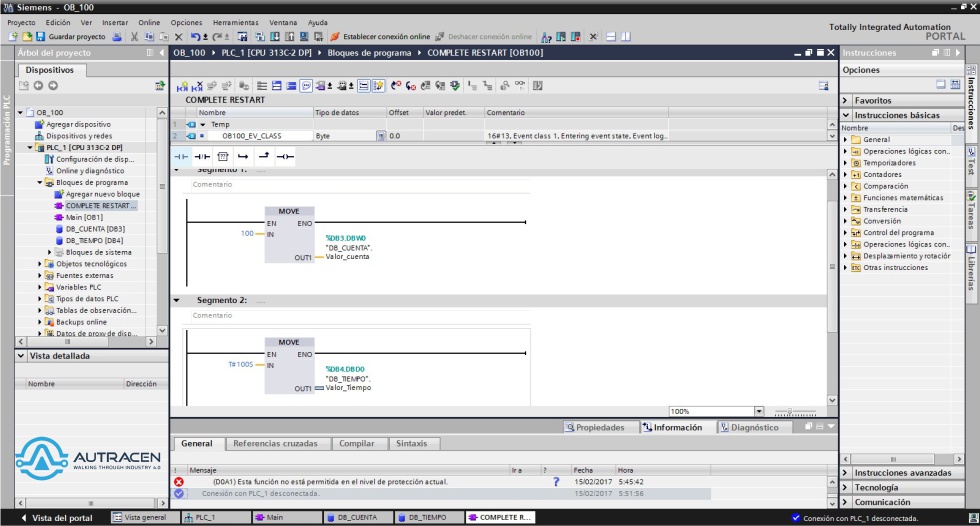Open the Herramientas menu
Viewport: 980px width, 526px height.
pyautogui.click(x=236, y=22)
